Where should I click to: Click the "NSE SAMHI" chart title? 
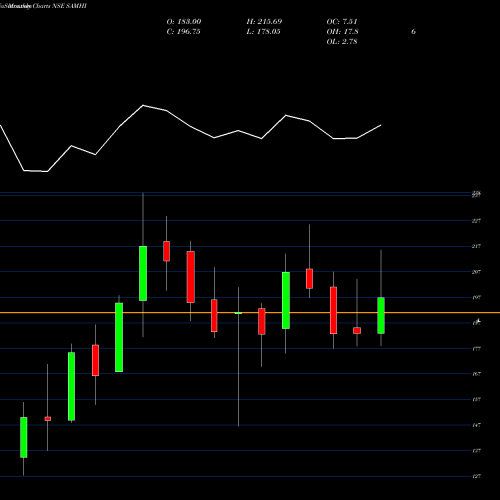69,6
